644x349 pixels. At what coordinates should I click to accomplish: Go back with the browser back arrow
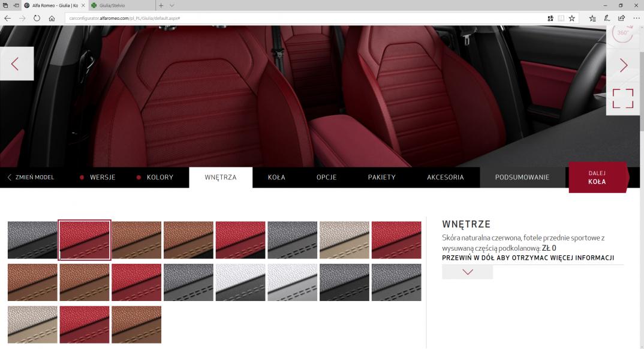[7, 18]
